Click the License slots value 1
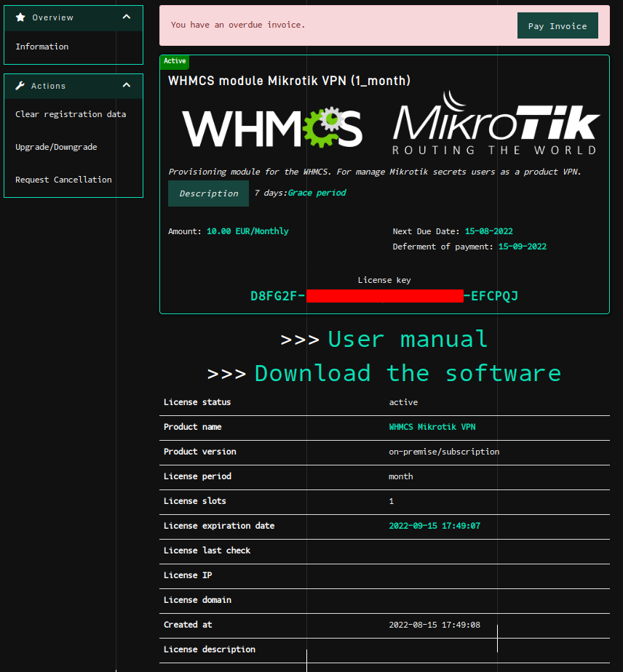 391,501
